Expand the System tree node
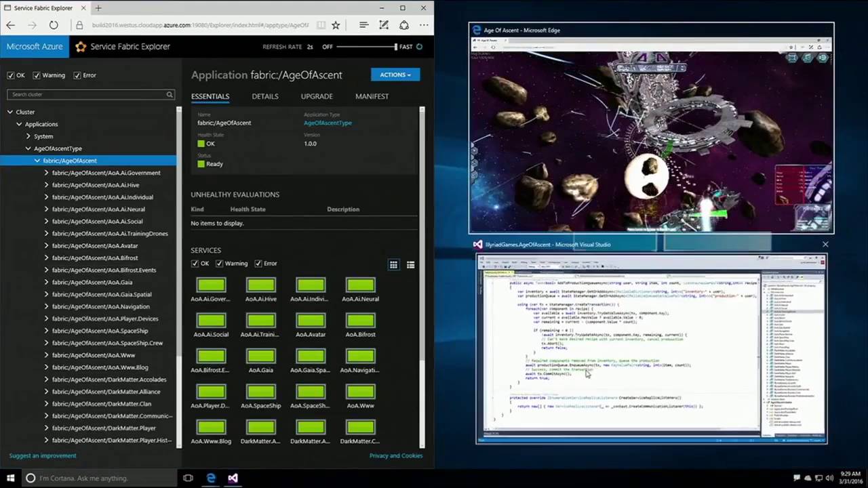 point(28,136)
